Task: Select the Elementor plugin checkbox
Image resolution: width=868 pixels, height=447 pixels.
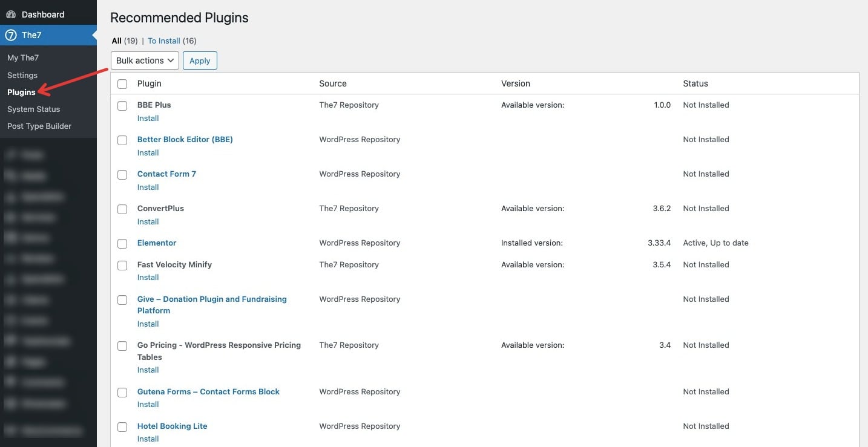Action: (122, 244)
